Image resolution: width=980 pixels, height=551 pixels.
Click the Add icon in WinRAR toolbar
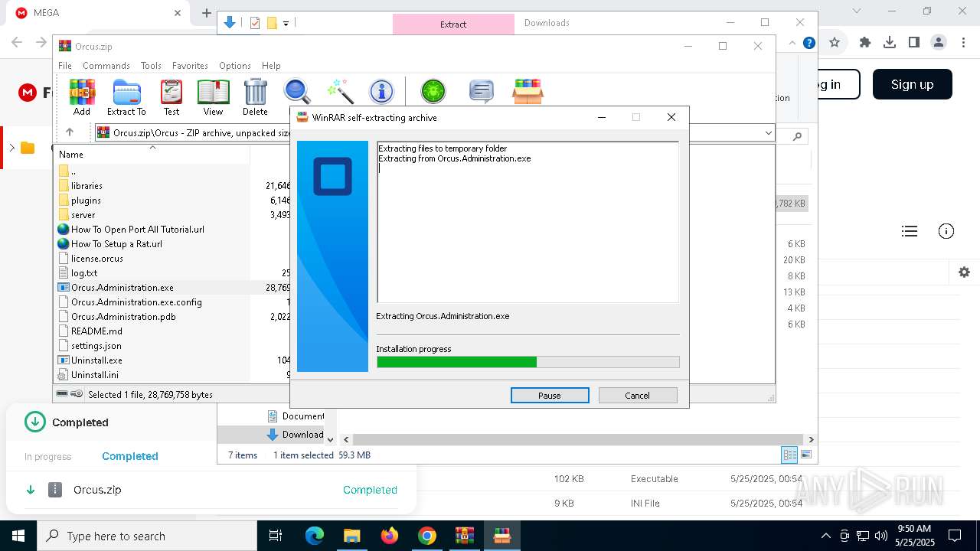click(82, 97)
